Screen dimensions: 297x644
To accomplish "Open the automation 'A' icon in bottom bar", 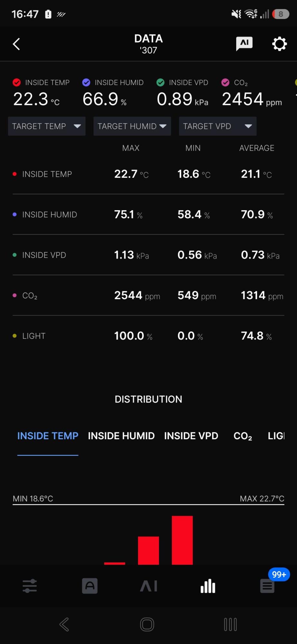I will click(x=90, y=586).
